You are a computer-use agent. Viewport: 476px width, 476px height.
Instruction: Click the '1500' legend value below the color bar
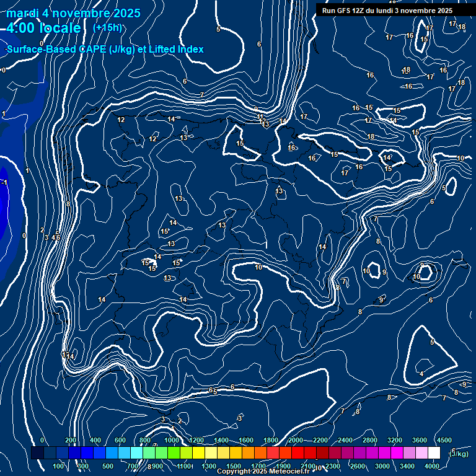pyautogui.click(x=234, y=466)
